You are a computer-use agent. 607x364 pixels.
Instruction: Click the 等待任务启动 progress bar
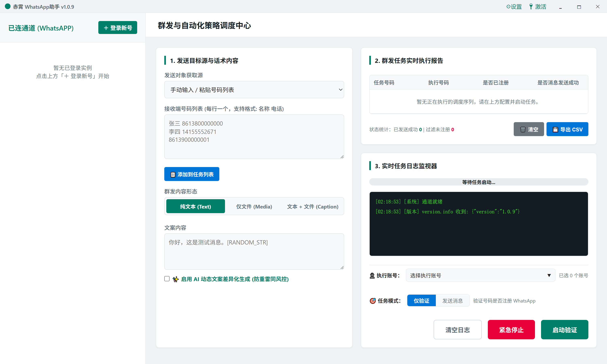(x=479, y=182)
